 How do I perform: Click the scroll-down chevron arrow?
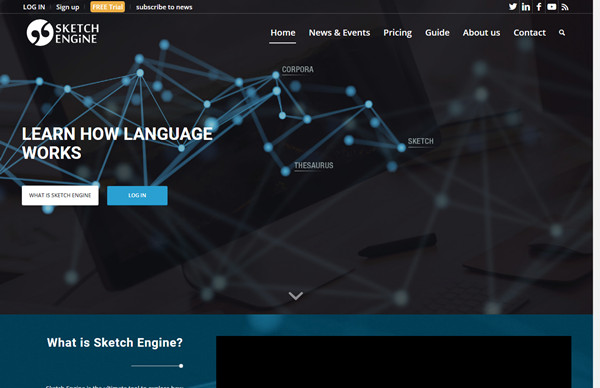click(296, 295)
